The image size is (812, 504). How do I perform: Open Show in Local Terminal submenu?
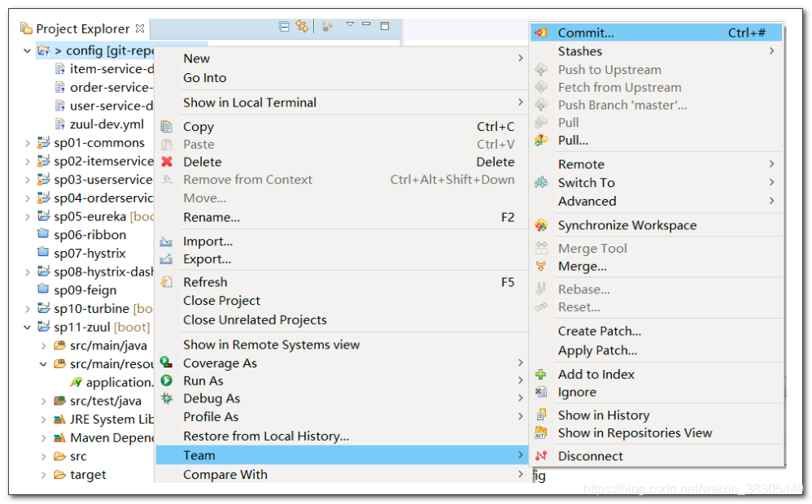pos(342,102)
